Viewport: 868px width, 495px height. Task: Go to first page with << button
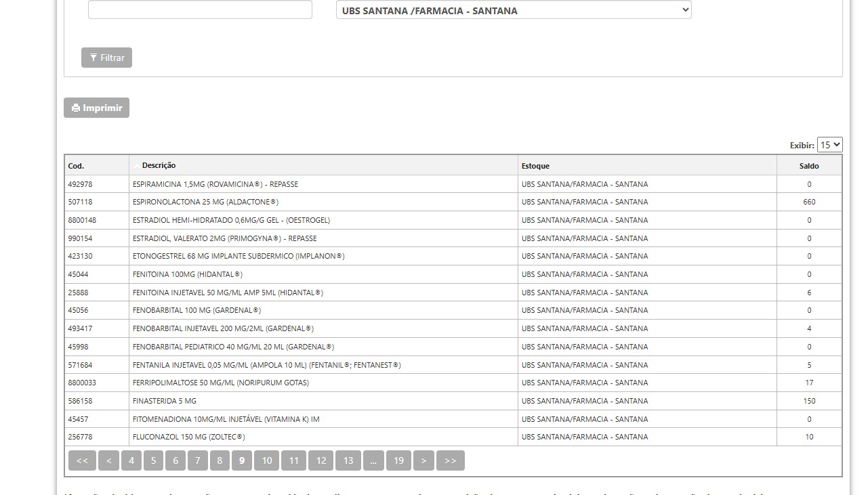tap(82, 460)
